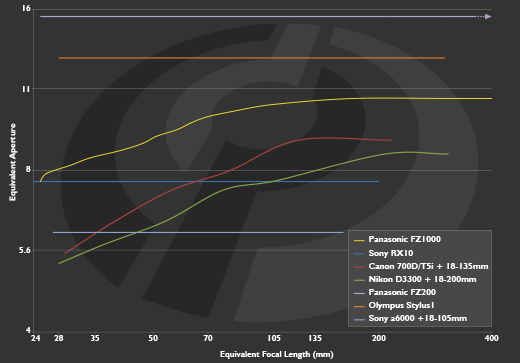Image resolution: width=520 pixels, height=363 pixels.
Task: Click red swatch beside Canon 700D/T5i
Action: tap(359, 267)
